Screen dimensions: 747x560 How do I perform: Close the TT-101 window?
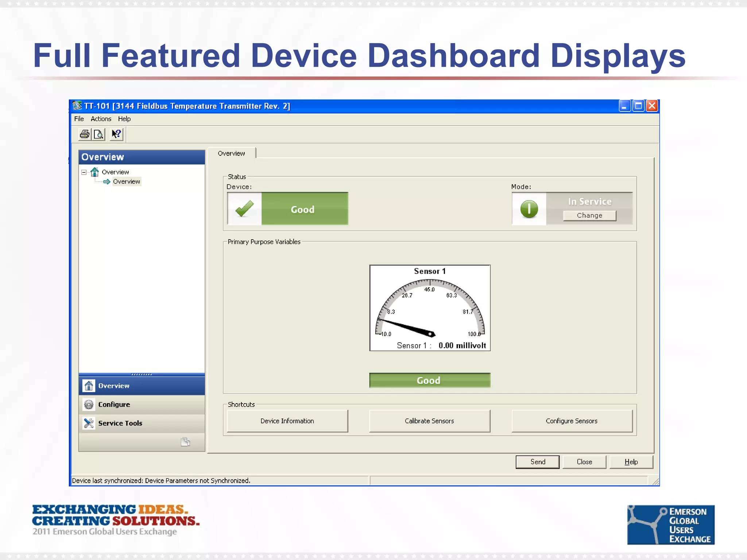pyautogui.click(x=652, y=106)
